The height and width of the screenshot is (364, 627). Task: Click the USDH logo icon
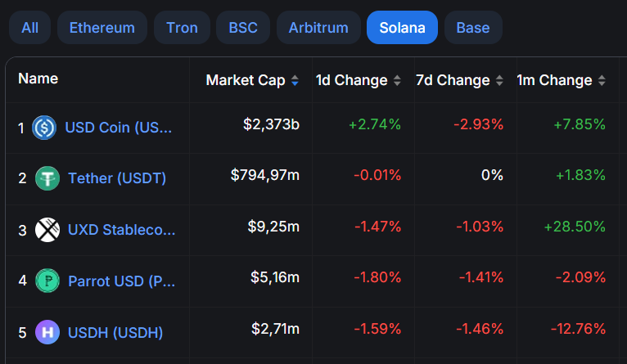(x=47, y=332)
